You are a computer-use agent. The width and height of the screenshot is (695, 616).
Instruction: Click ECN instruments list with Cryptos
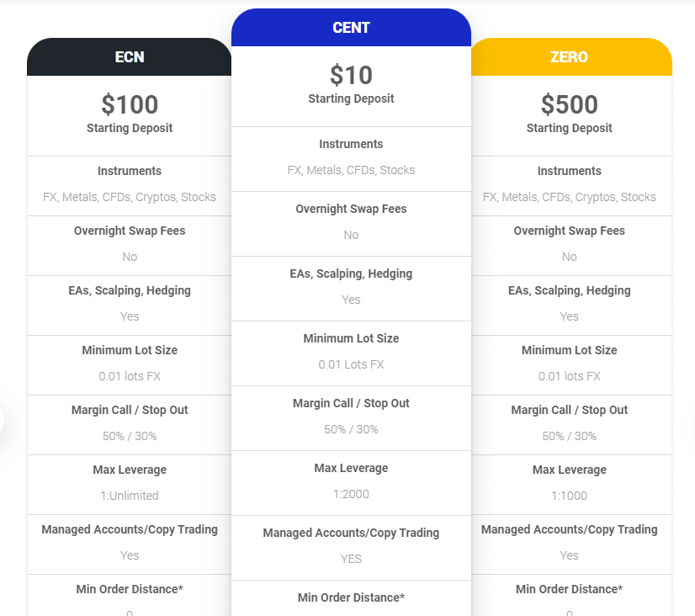(130, 197)
